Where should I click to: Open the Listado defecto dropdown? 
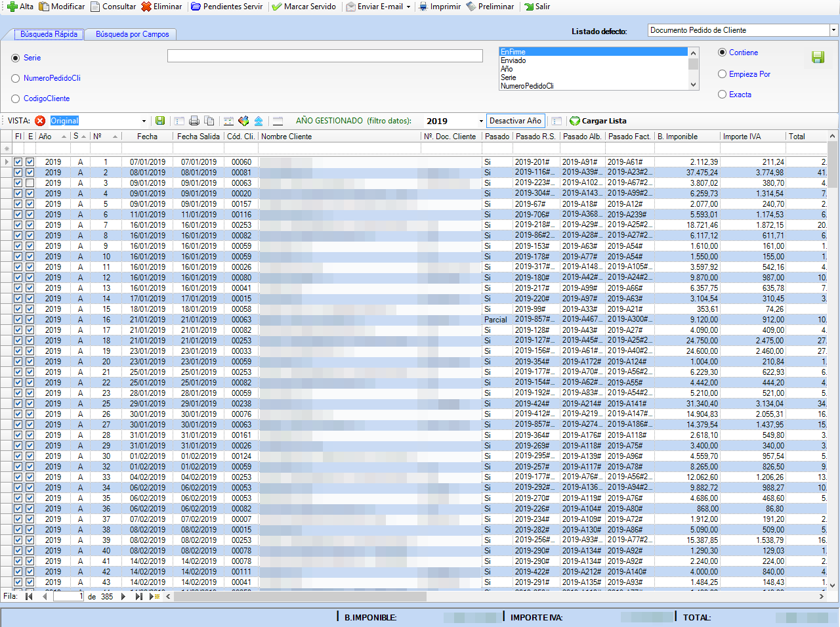[x=833, y=30]
